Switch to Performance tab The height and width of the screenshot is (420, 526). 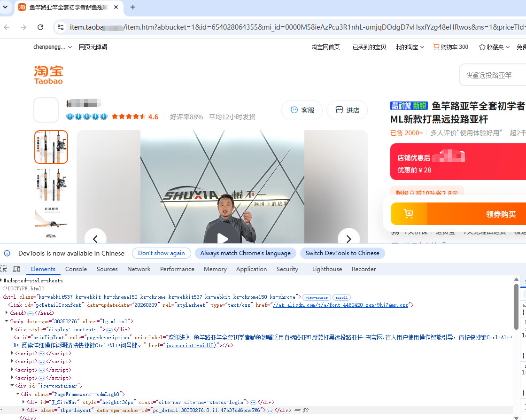177,269
